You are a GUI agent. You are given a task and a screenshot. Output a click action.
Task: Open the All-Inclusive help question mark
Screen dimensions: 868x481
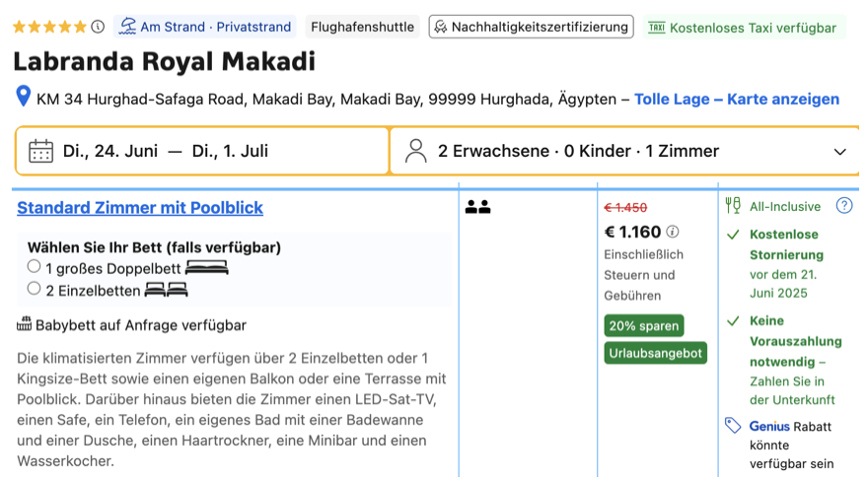coord(844,206)
